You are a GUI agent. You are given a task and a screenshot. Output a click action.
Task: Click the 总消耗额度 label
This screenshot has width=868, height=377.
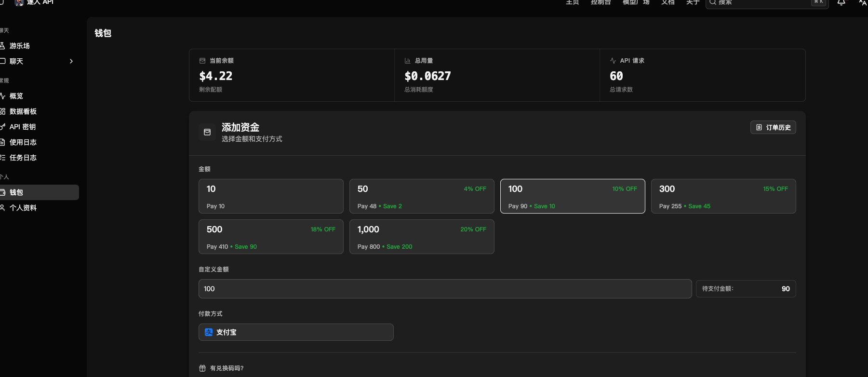(x=419, y=90)
